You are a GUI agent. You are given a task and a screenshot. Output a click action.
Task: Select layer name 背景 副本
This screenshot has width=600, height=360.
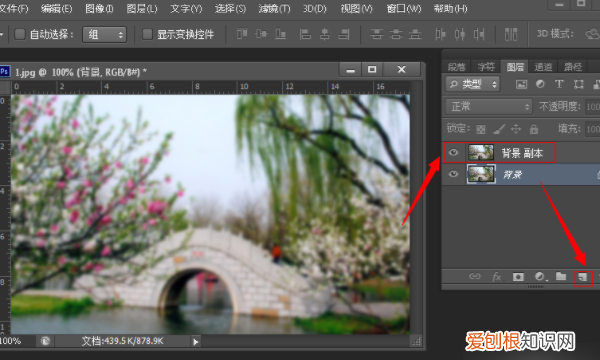522,153
